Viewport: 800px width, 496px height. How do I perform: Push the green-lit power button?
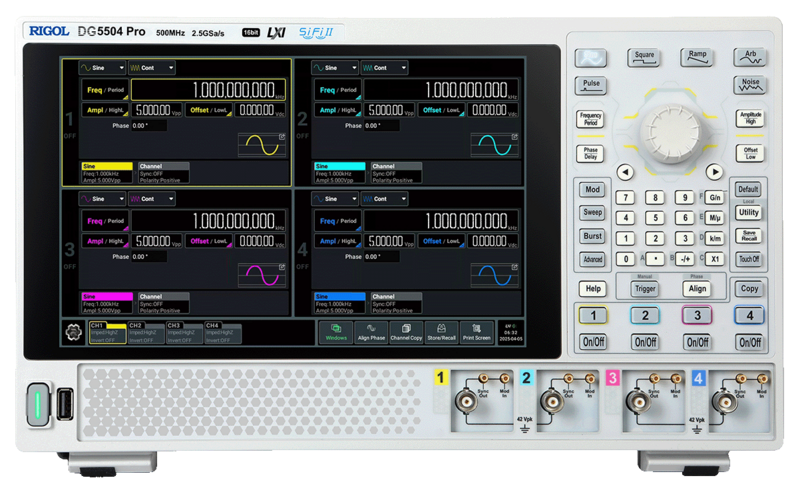click(x=38, y=404)
